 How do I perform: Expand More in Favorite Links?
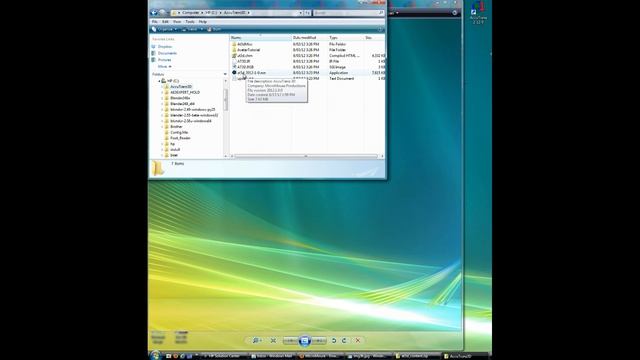pos(164,66)
